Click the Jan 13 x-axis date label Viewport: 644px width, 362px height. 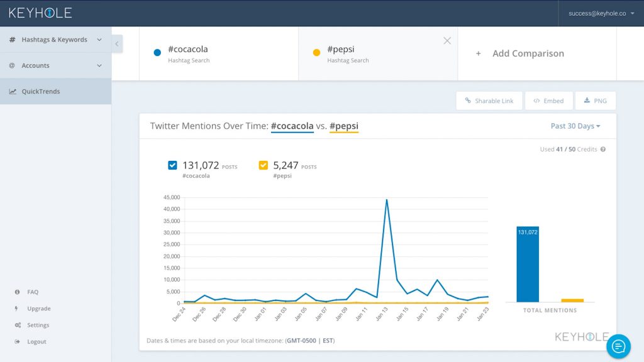pos(381,314)
